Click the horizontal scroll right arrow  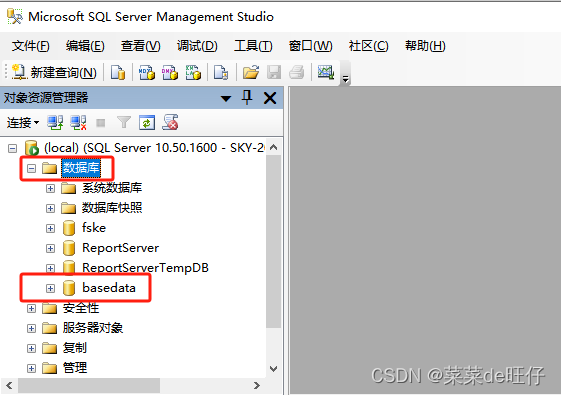[x=257, y=386]
